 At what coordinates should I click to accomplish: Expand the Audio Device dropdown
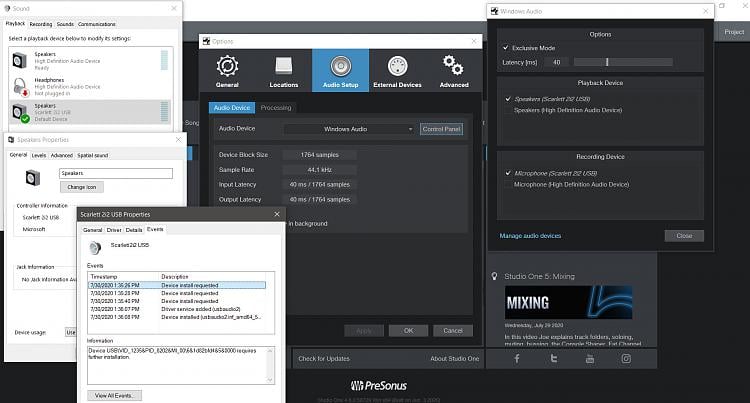tap(348, 129)
